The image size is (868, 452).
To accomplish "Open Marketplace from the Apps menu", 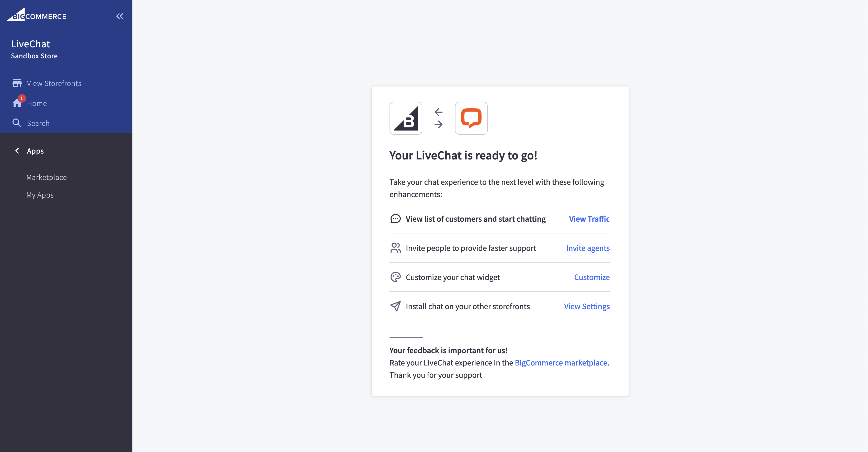I will tap(47, 177).
